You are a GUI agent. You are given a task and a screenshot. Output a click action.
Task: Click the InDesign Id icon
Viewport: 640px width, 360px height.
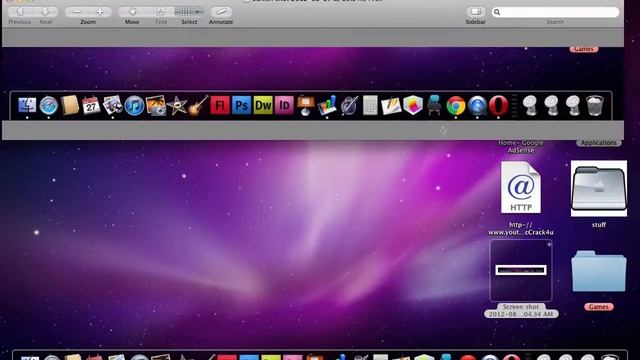coord(284,105)
